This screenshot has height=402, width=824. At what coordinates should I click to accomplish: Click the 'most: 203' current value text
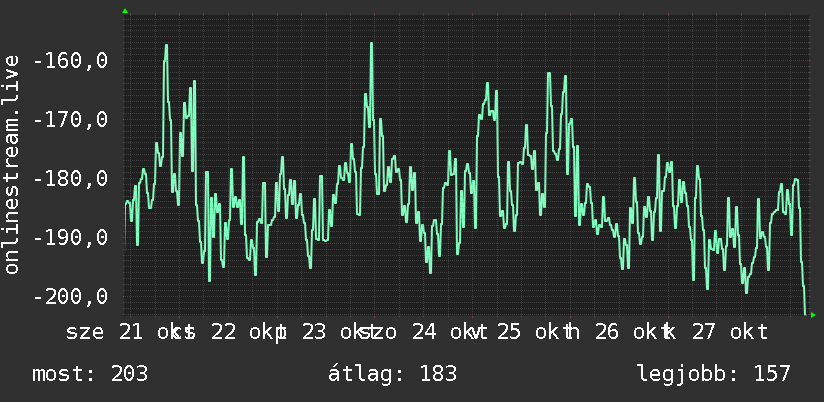pyautogui.click(x=90, y=374)
